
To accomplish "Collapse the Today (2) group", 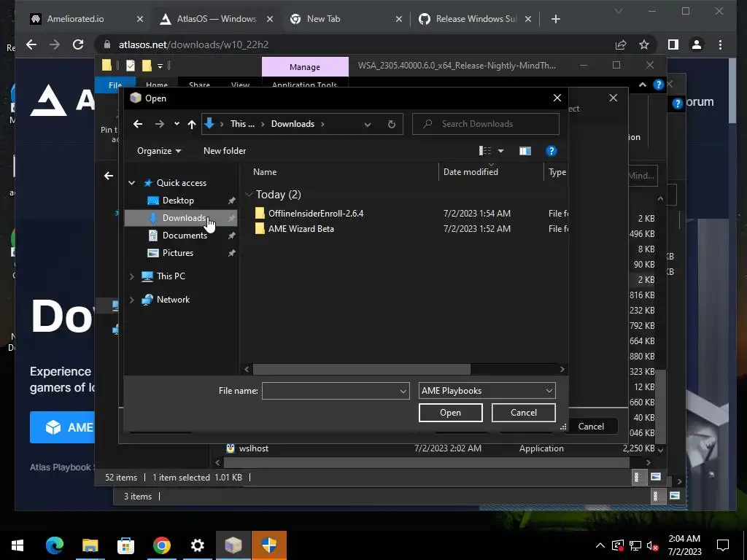I will [248, 194].
